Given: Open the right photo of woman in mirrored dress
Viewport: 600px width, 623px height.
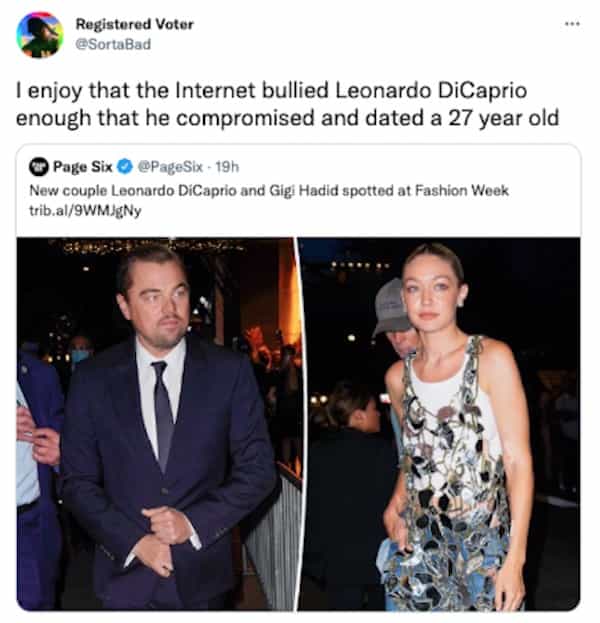Looking at the screenshot, I should click(439, 424).
